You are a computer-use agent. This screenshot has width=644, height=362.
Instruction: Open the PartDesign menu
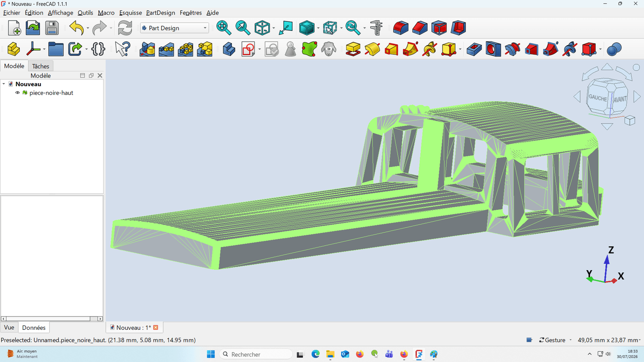point(161,13)
